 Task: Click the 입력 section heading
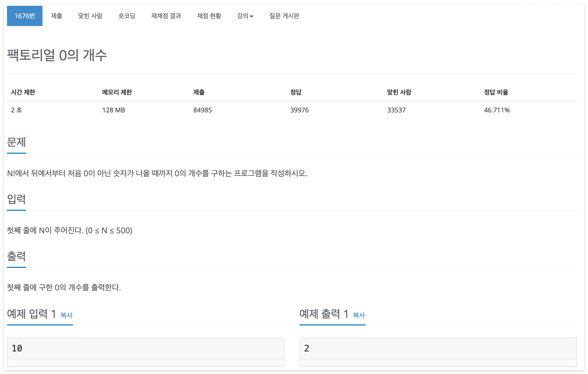16,200
